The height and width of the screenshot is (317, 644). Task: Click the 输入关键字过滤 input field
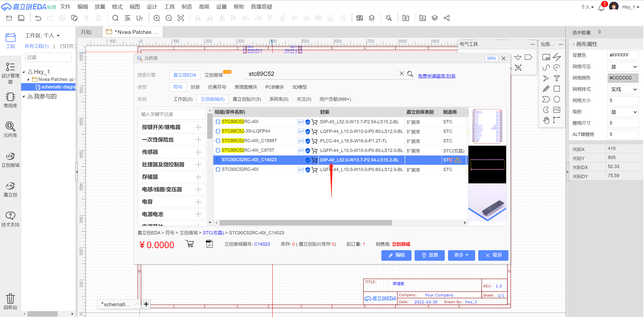pyautogui.click(x=172, y=114)
